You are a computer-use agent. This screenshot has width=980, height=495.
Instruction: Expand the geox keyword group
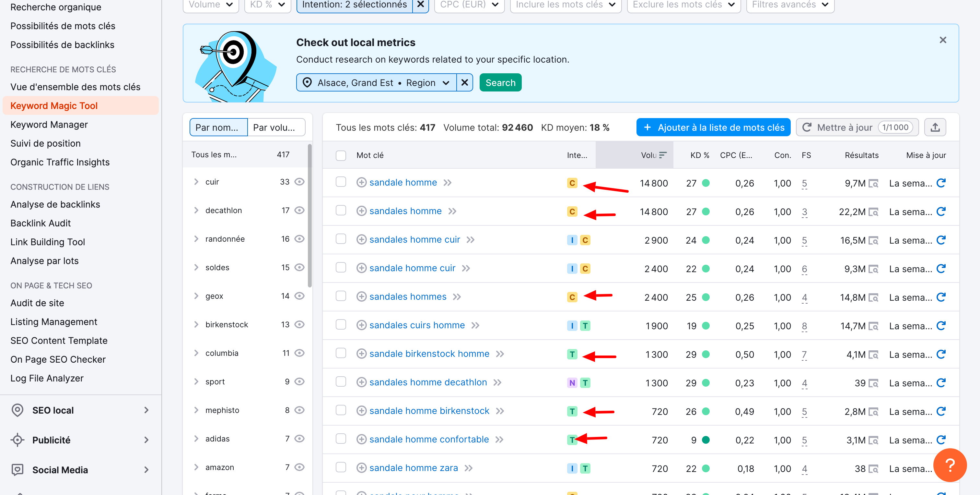click(x=196, y=296)
